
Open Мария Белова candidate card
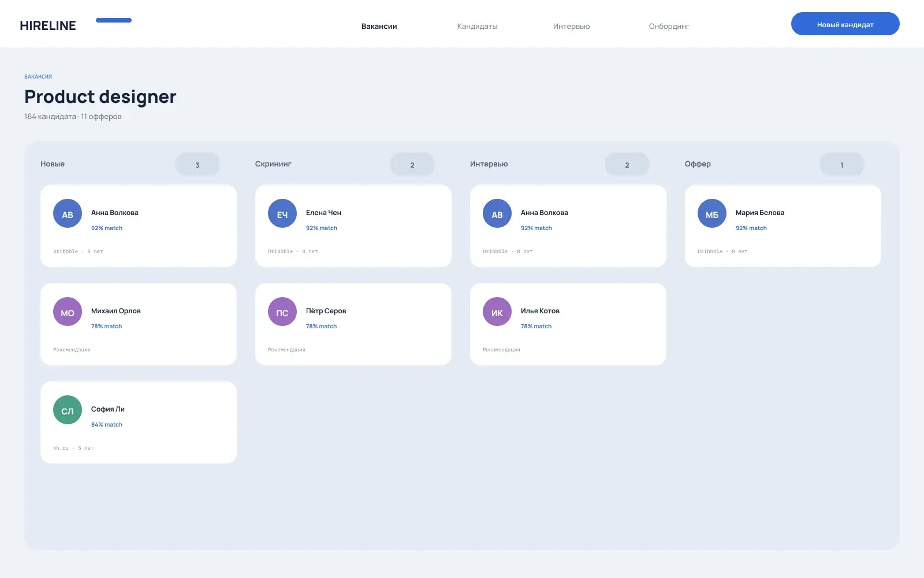coord(783,226)
